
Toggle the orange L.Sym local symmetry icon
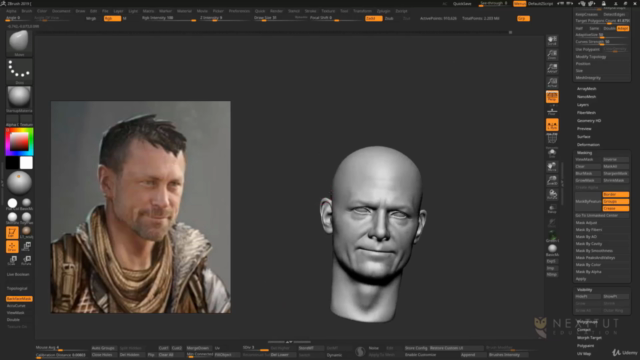[552, 125]
